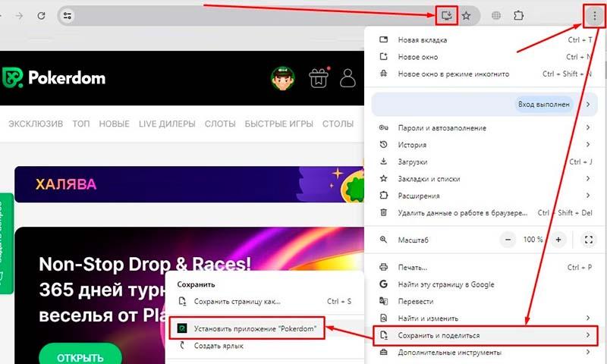Open the Extensions puzzle icon in toolbar
Image resolution: width=607 pixels, height=364 pixels.
(x=518, y=16)
